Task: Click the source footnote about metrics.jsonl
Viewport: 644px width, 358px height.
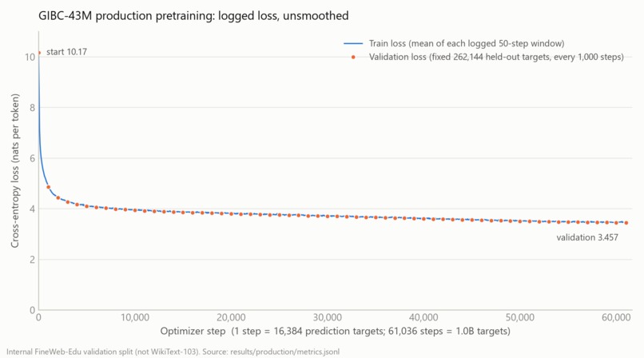Action: tap(173, 352)
